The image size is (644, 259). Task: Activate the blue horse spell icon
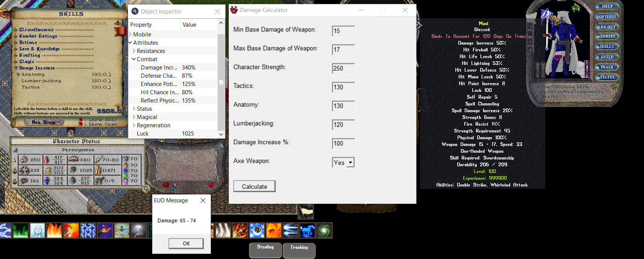point(308,230)
